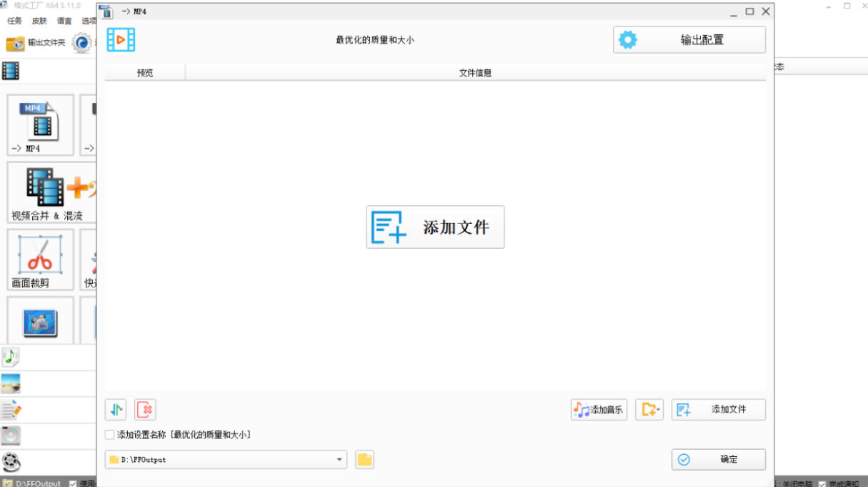Expand the D:\FFOutput output path dropdown
Image resolution: width=868 pixels, height=487 pixels.
tap(339, 460)
